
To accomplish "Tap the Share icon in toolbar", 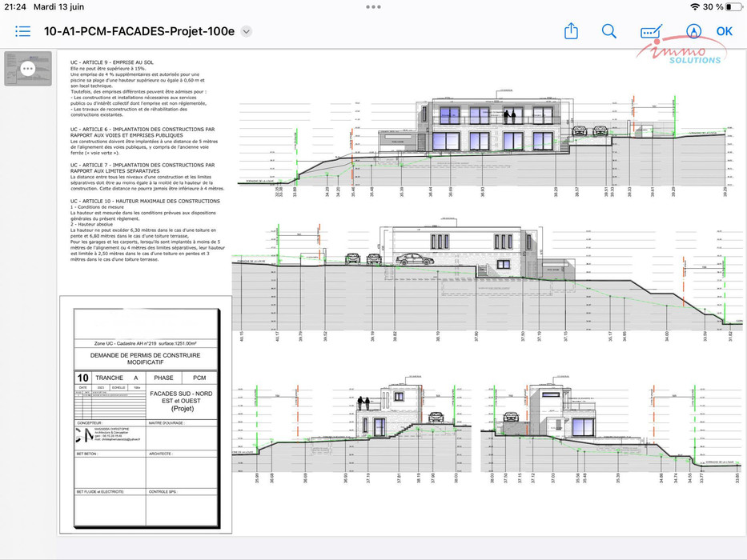I will click(571, 31).
